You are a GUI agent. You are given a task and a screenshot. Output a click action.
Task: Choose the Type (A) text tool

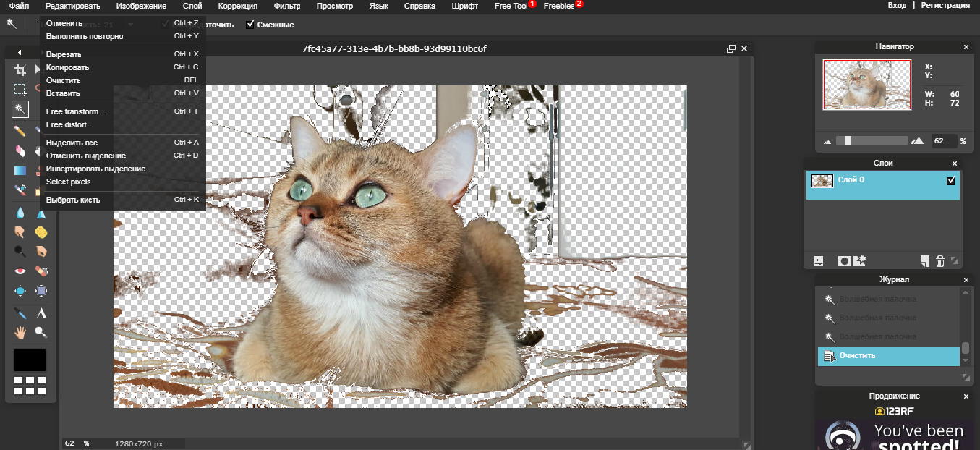point(41,313)
